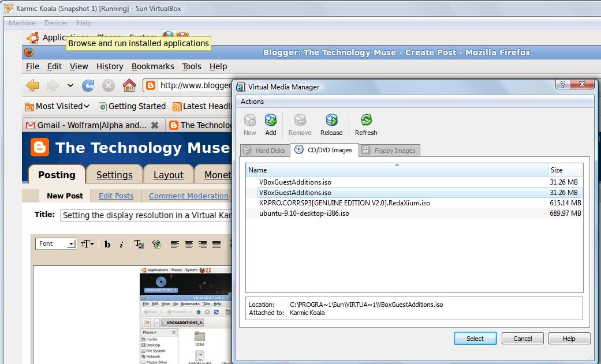601x364 pixels.
Task: Click the Select button
Action: (x=475, y=338)
